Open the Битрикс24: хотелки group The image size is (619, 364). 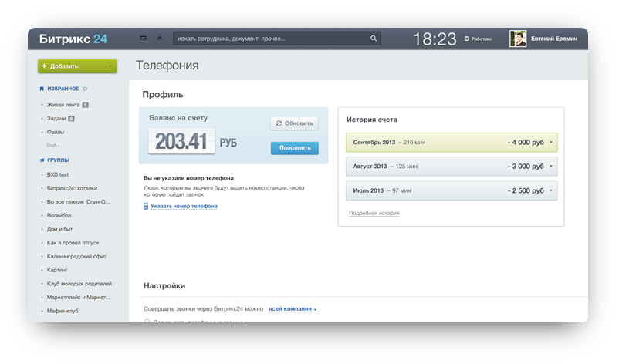click(72, 188)
